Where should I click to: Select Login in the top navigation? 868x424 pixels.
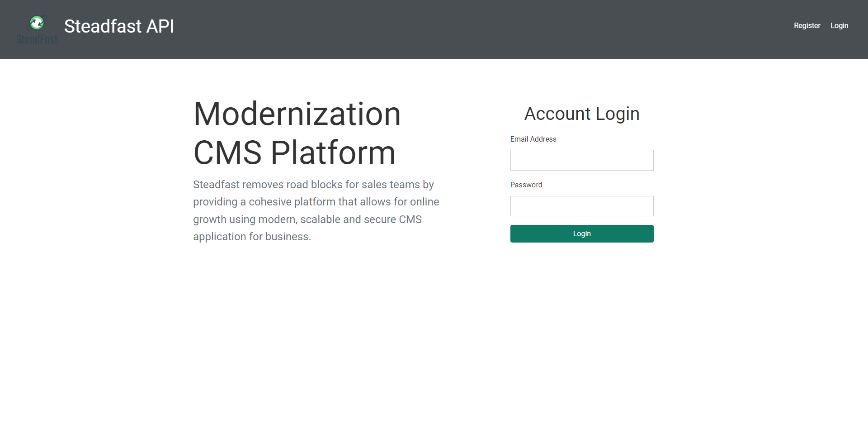(839, 25)
